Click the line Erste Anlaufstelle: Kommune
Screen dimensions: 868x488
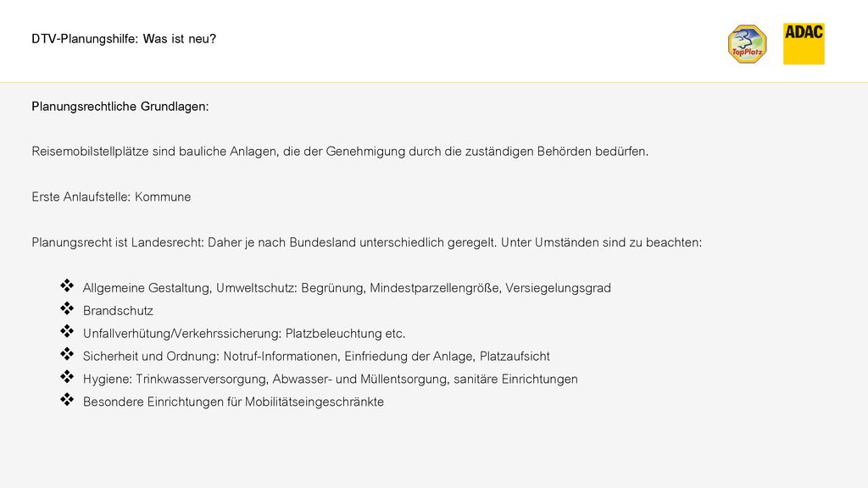click(x=111, y=197)
